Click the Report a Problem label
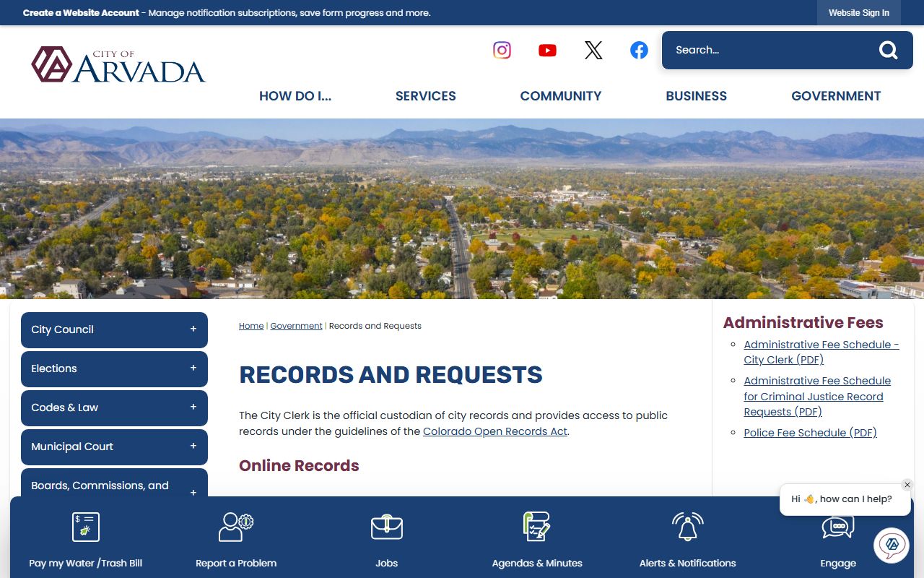The width and height of the screenshot is (924, 578). pyautogui.click(x=236, y=563)
